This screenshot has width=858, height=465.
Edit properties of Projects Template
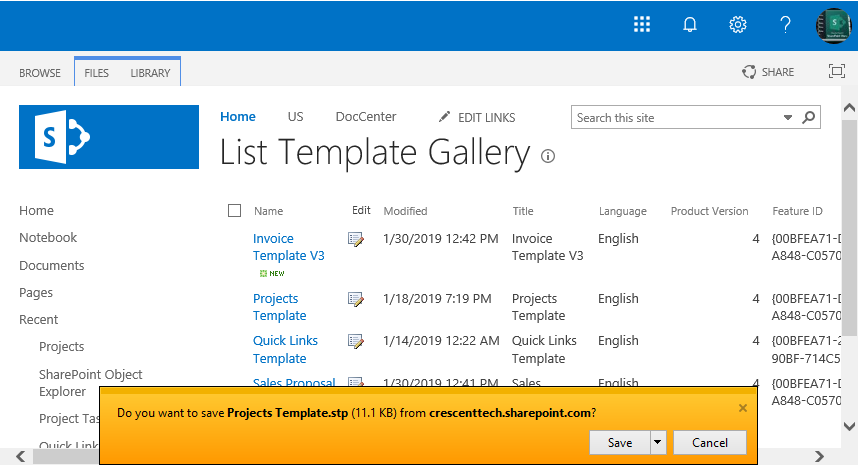click(x=356, y=299)
